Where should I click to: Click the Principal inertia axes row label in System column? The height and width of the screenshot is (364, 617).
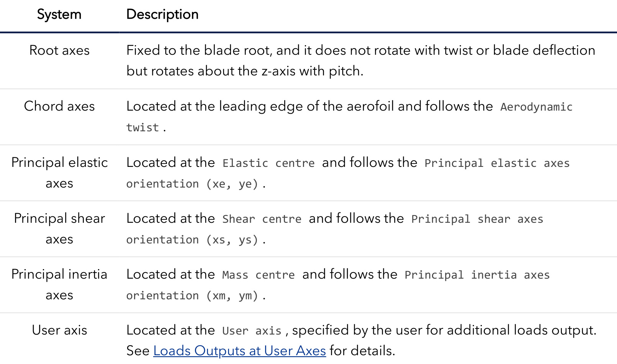point(59,284)
